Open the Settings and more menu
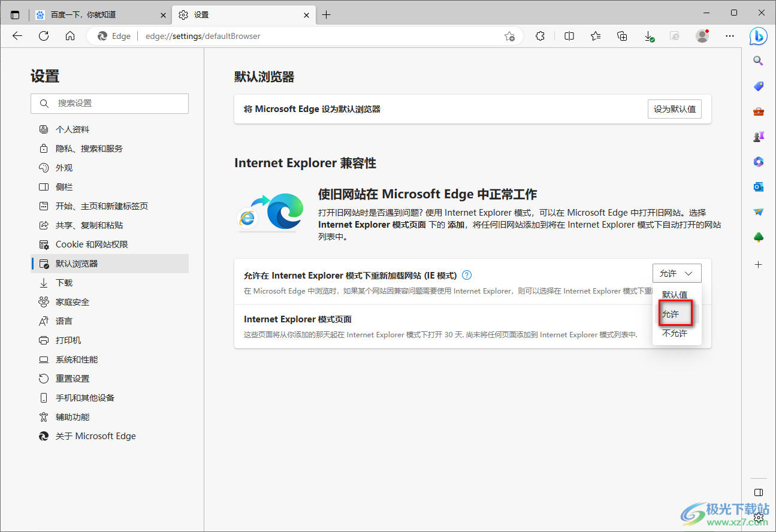776x532 pixels. pos(729,36)
